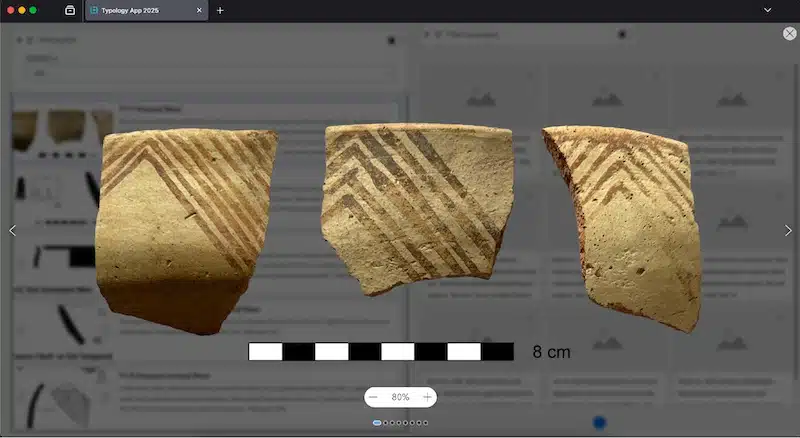Image resolution: width=800 pixels, height=438 pixels.
Task: Open the tab overview icon beside window controls
Action: [x=70, y=10]
